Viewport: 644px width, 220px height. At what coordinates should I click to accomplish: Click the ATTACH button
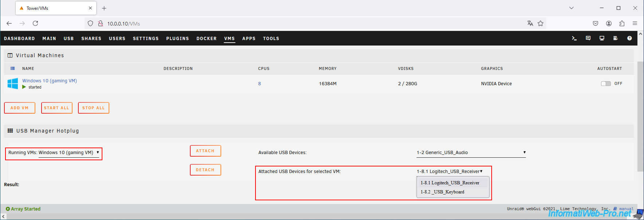[x=206, y=151]
